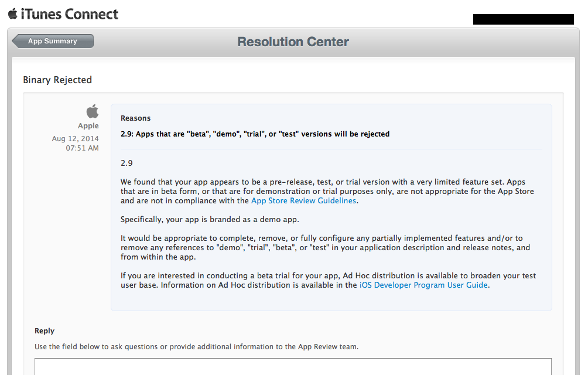Click the iTunes Connect header title
Viewport: 588px width, 375px height.
69,14
